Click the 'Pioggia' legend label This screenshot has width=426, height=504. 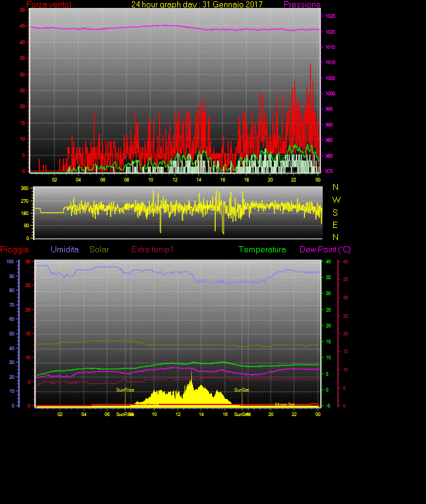(15, 249)
